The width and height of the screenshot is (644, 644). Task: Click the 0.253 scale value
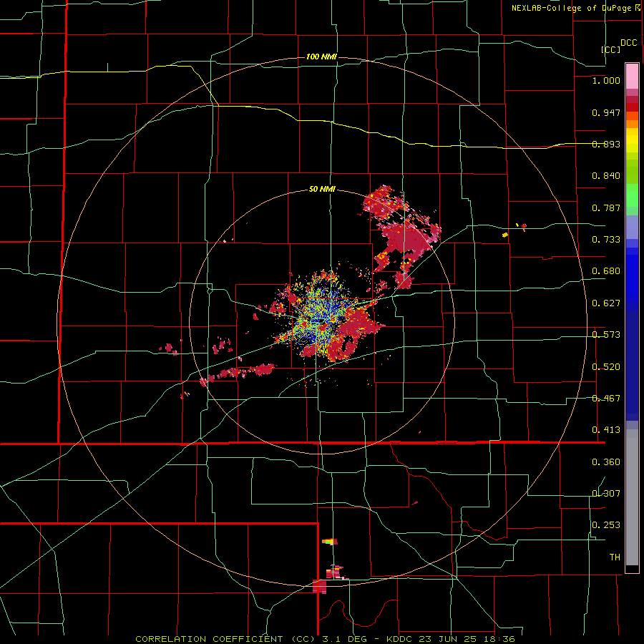coord(606,525)
